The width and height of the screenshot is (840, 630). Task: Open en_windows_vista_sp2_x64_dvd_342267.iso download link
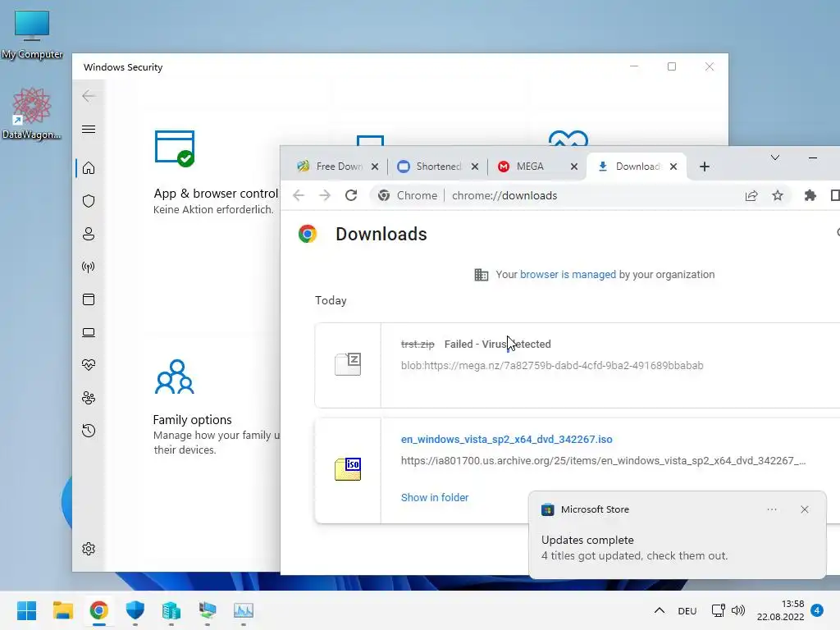506,440
